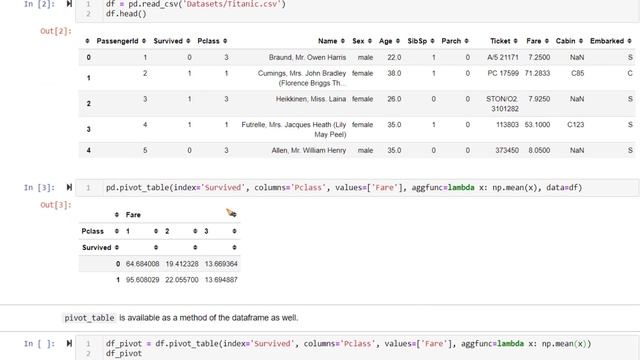The image size is (640, 360).
Task: Click ticket value 113803
Action: (507, 125)
